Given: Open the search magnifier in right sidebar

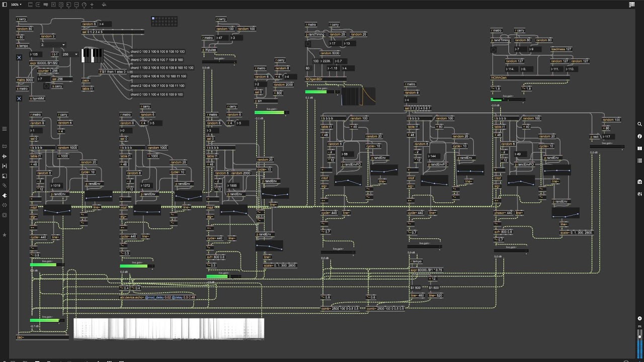Looking at the screenshot, I should pos(639,124).
